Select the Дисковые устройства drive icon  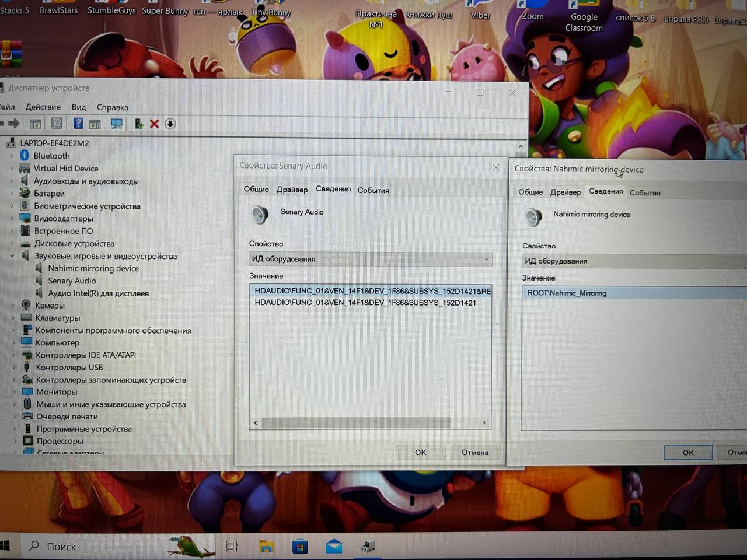[26, 243]
